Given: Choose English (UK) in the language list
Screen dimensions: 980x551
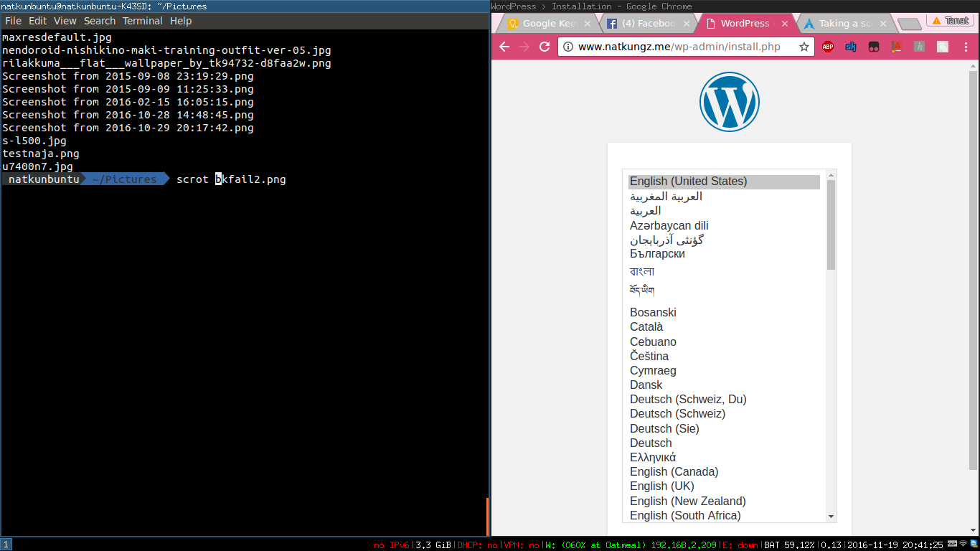Looking at the screenshot, I should coord(661,486).
